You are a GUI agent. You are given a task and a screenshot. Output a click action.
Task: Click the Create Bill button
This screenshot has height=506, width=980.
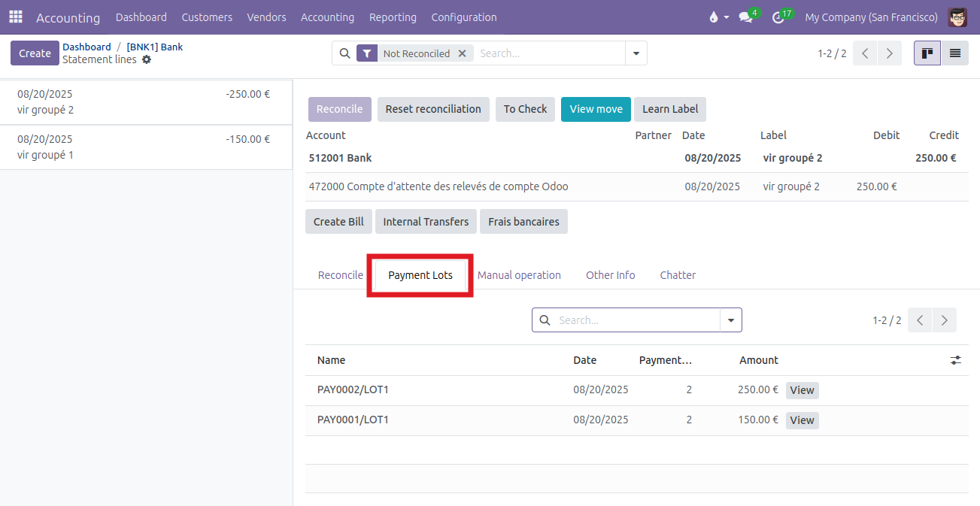[338, 222]
